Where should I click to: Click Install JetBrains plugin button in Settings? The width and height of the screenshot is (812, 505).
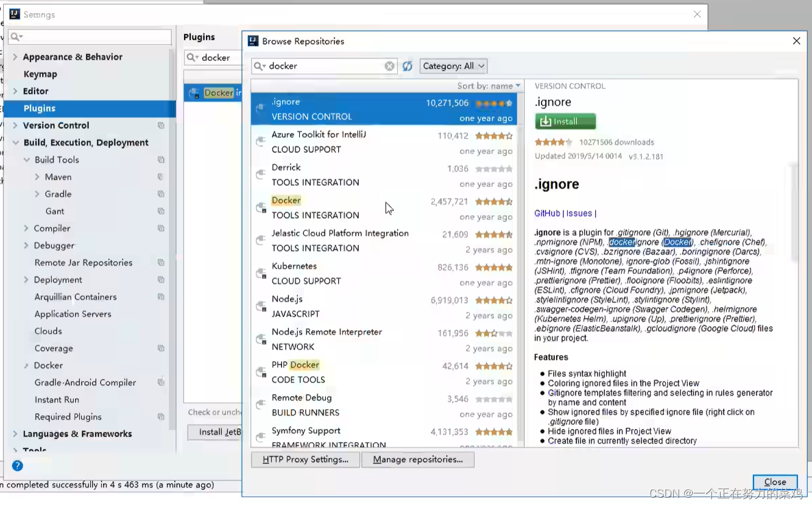215,432
